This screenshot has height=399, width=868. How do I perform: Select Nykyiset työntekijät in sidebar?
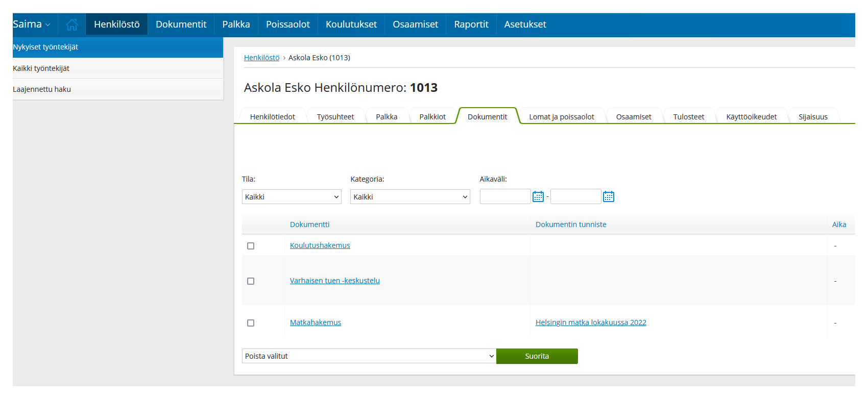pos(118,47)
